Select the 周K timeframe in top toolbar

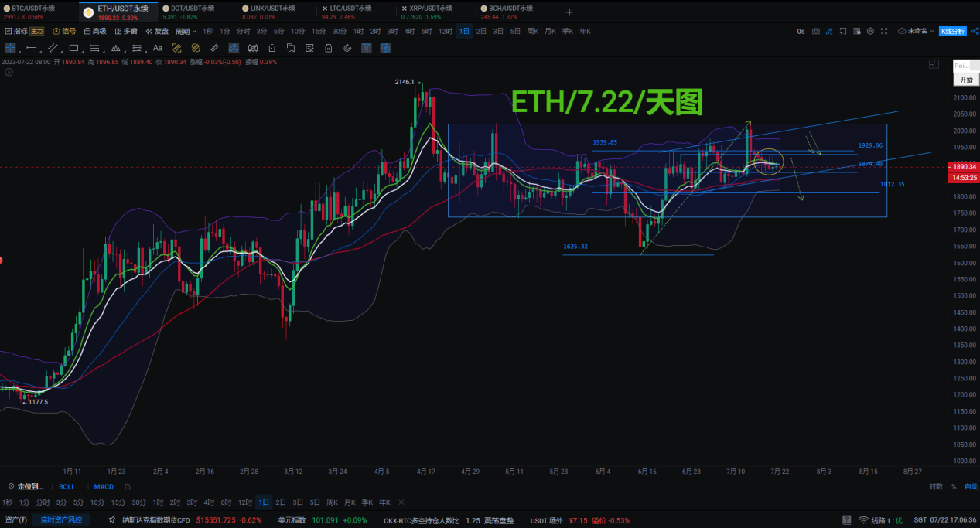click(532, 31)
